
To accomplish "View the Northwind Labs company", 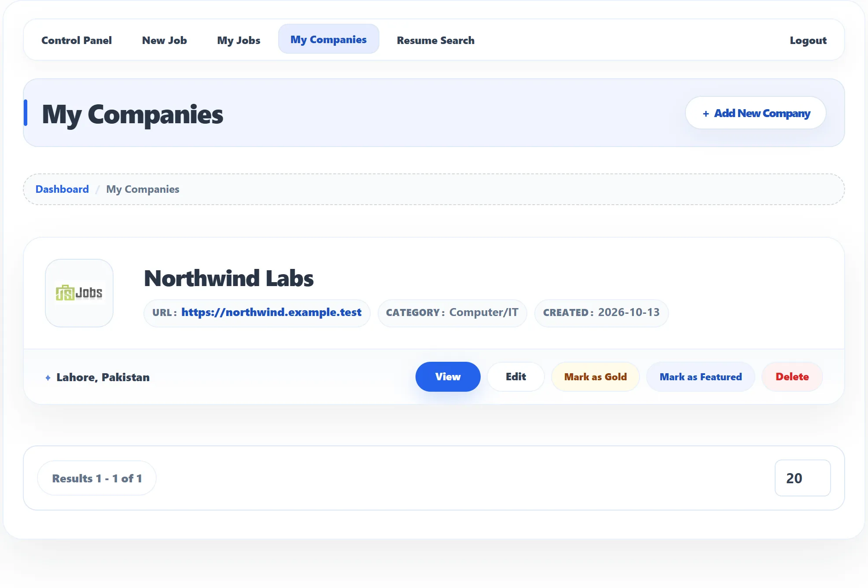I will point(448,377).
